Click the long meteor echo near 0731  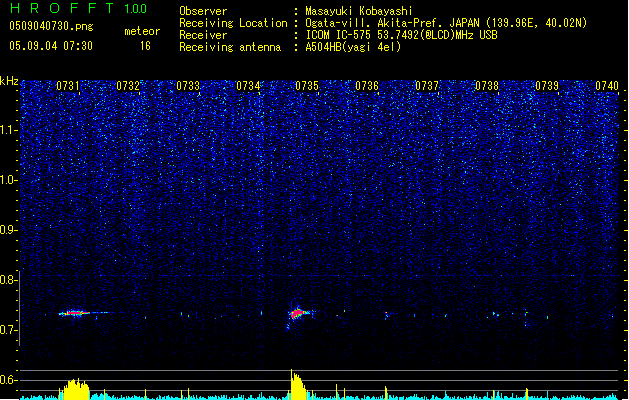(82, 313)
